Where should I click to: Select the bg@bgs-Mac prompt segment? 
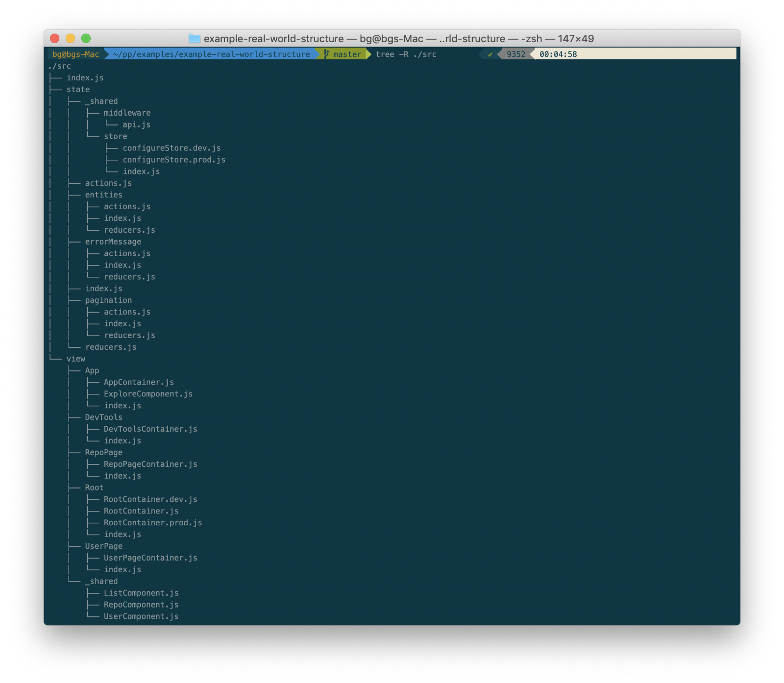point(76,54)
